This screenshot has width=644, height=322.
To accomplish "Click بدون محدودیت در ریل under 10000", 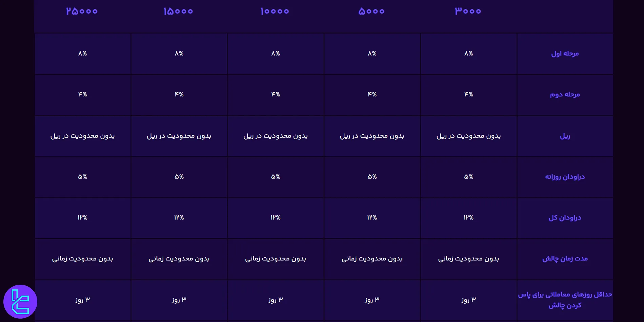I will click(x=276, y=136).
